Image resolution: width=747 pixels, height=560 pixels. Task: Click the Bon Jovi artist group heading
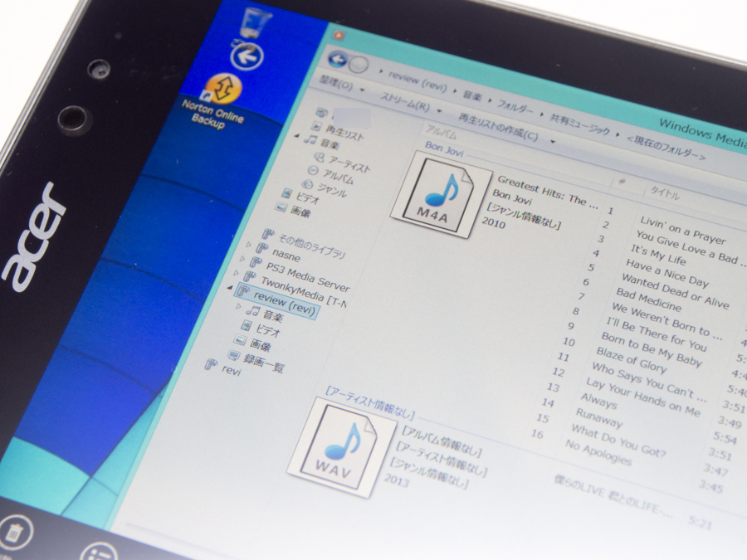point(444,149)
